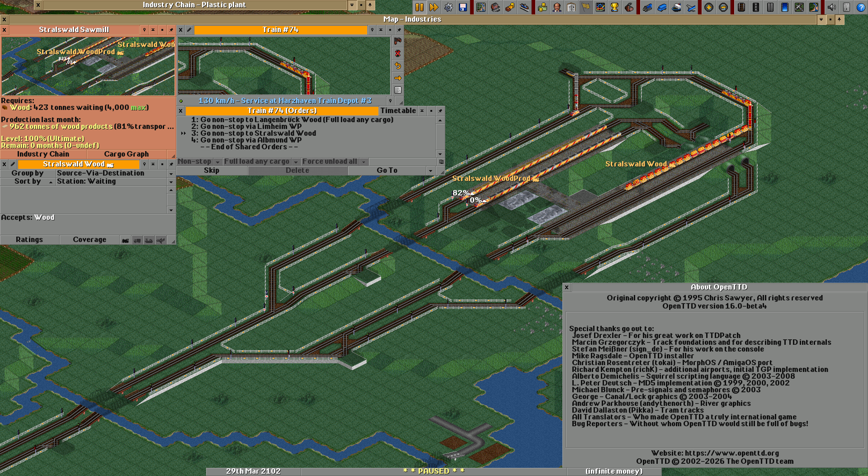Open the landscaping tools icon

click(x=814, y=7)
